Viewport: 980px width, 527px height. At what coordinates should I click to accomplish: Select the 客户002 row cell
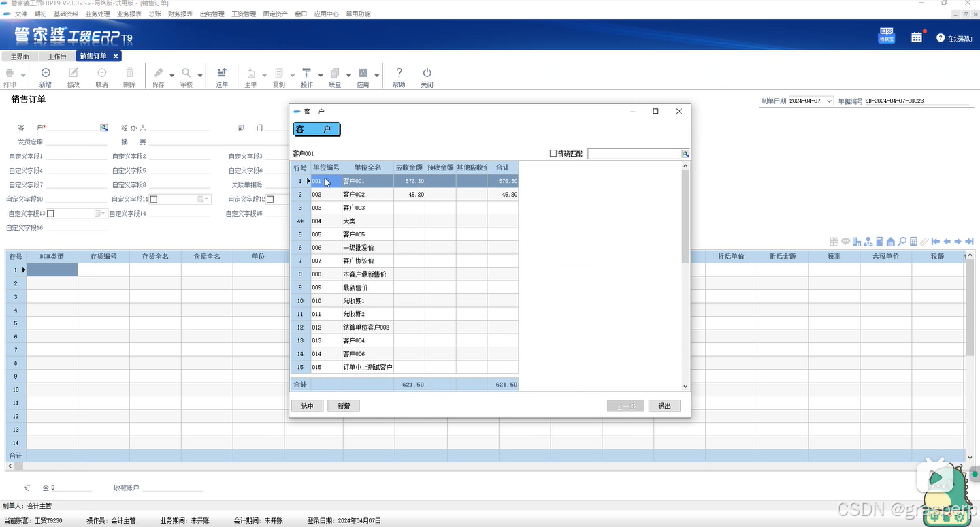[x=367, y=195]
